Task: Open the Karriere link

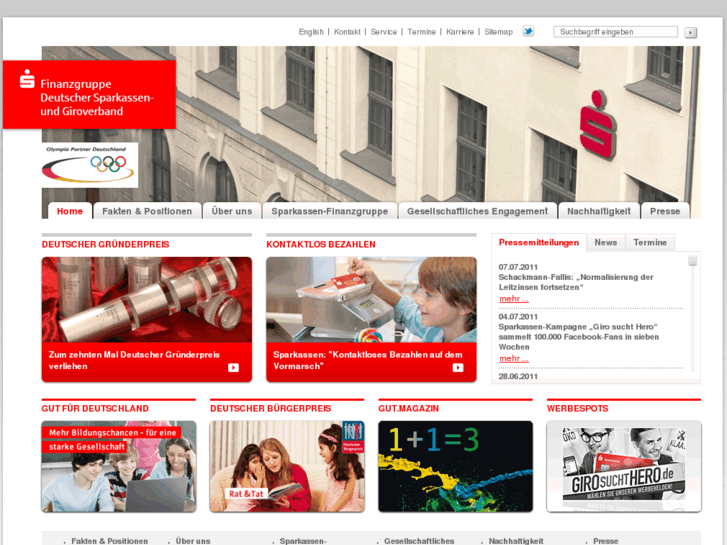Action: tap(460, 32)
